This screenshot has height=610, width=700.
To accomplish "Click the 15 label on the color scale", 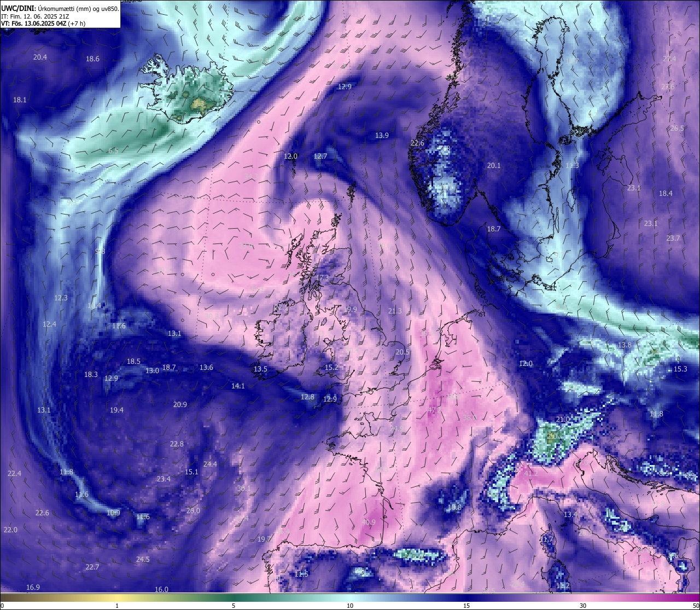I will tap(466, 606).
